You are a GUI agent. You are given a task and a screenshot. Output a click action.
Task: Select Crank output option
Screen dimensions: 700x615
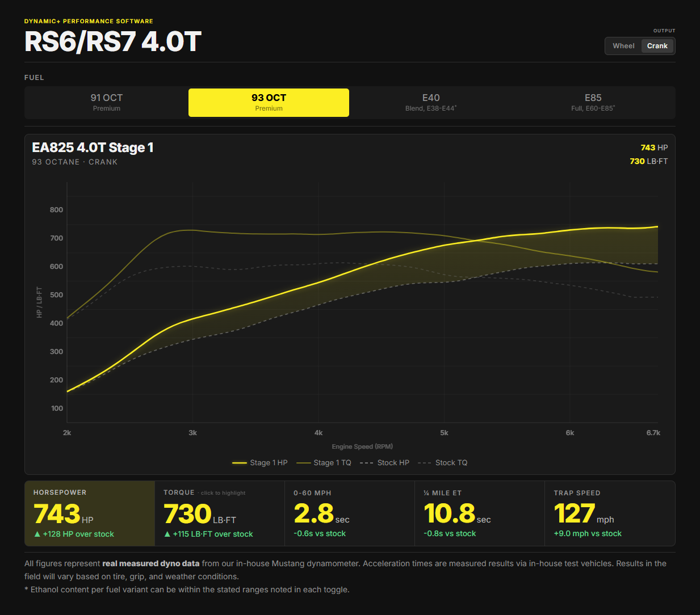point(657,46)
